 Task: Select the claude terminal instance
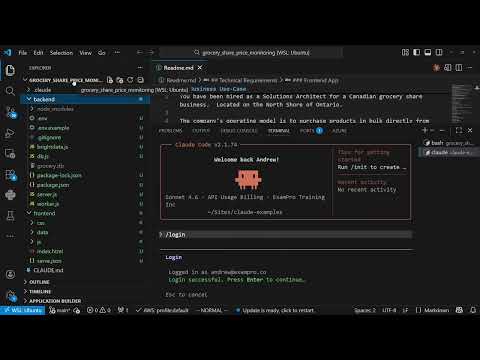(448, 152)
